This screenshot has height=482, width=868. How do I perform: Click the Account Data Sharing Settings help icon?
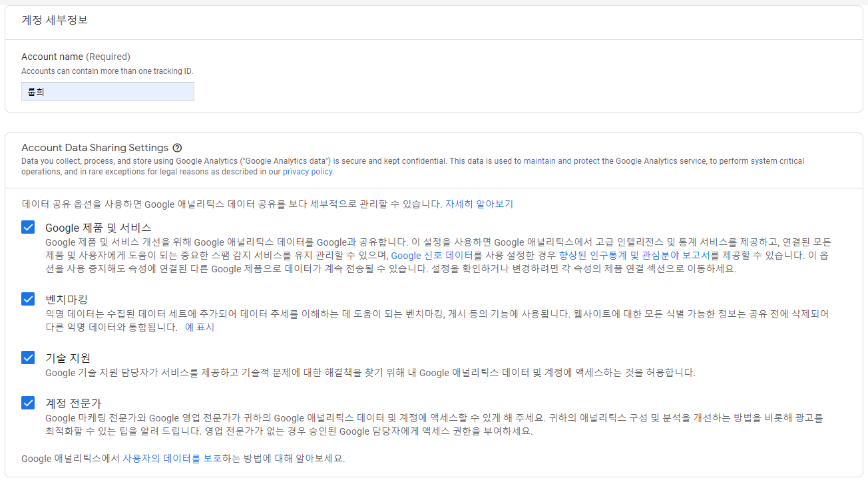[177, 148]
